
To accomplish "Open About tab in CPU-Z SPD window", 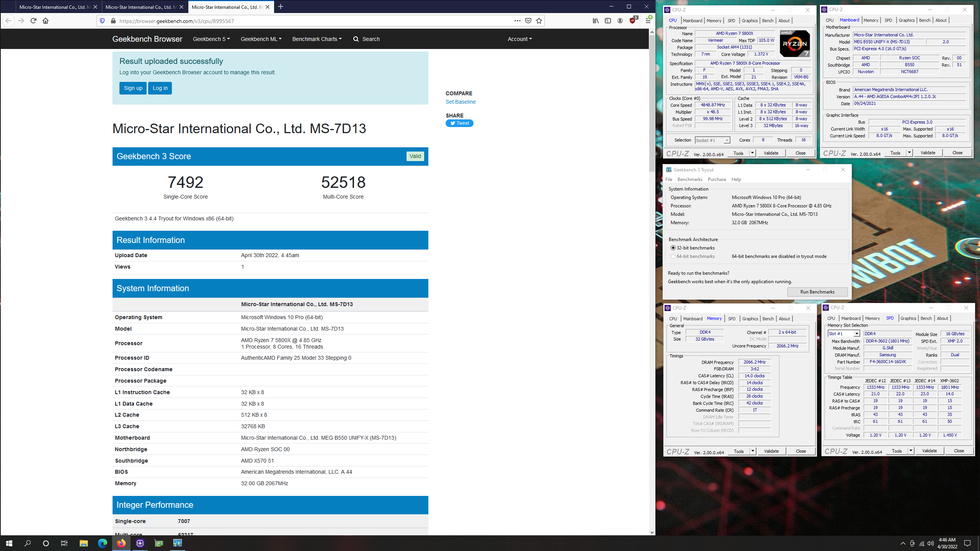I will pyautogui.click(x=942, y=318).
